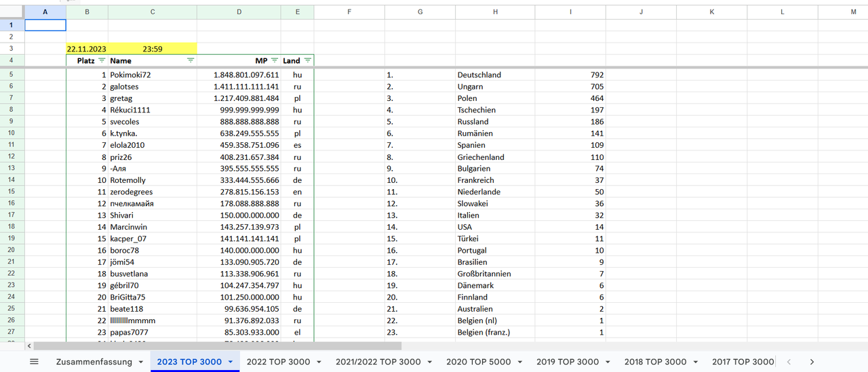This screenshot has height=372, width=868.
Task: Open dropdown arrow on Zusammenfassung tab
Action: click(141, 362)
